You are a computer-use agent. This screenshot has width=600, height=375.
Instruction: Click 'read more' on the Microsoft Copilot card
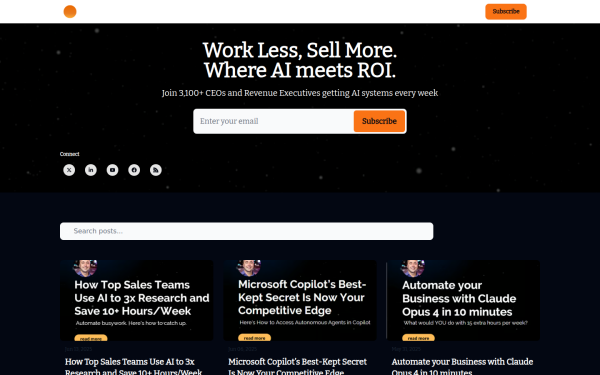point(254,338)
